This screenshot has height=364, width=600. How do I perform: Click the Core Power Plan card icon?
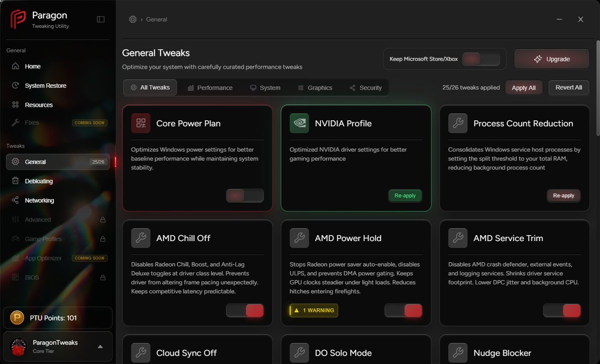140,123
